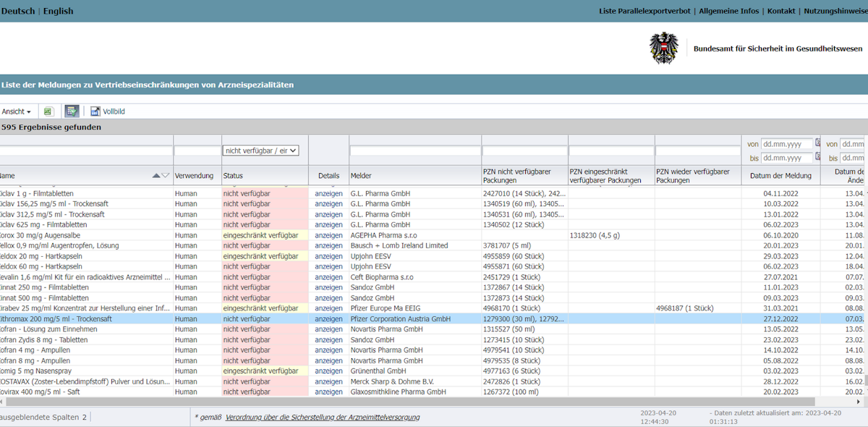Export the list to Excel
Viewport: 868px width, 427px height.
pos(48,111)
